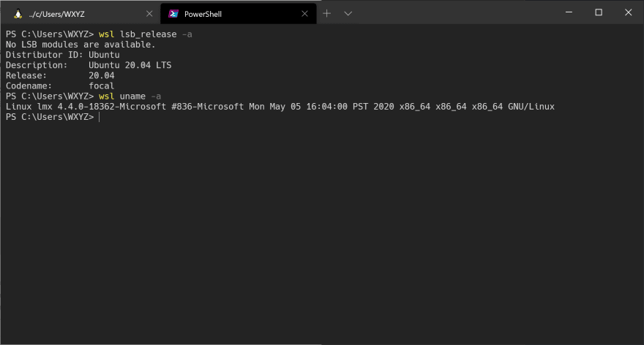644x345 pixels.
Task: Close the Windows Terminal window
Action: [628, 12]
